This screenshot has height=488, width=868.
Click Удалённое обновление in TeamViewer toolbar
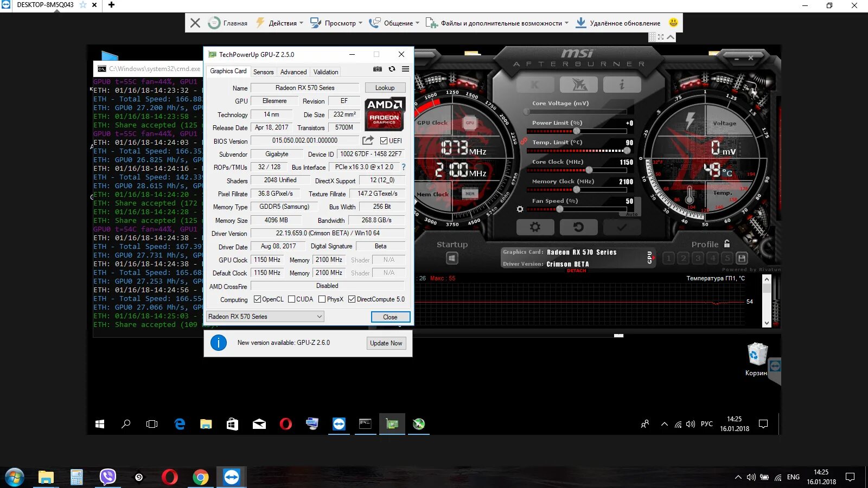[x=618, y=23]
